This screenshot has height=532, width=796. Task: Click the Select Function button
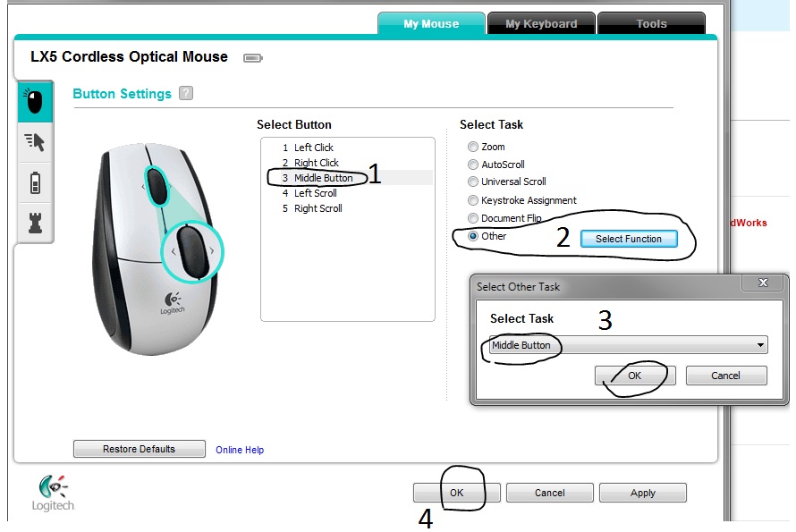tap(629, 239)
